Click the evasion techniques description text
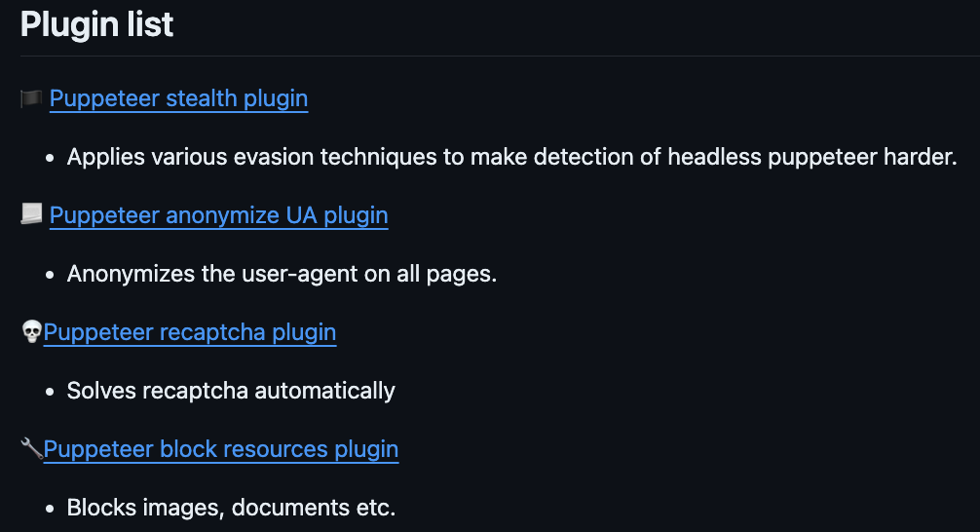980x532 pixels. click(x=511, y=157)
